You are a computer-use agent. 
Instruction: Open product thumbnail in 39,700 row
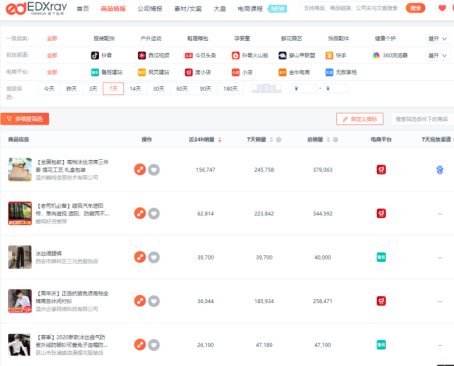pos(20,257)
